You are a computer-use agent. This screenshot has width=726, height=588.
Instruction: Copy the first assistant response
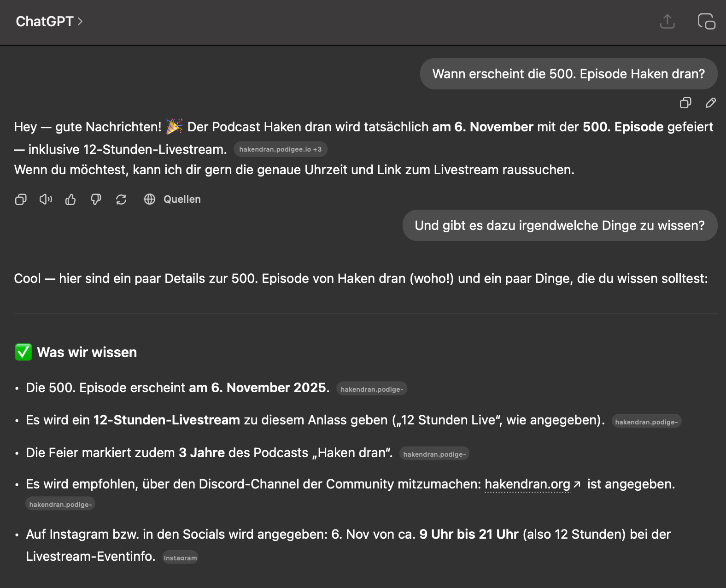pyautogui.click(x=21, y=200)
